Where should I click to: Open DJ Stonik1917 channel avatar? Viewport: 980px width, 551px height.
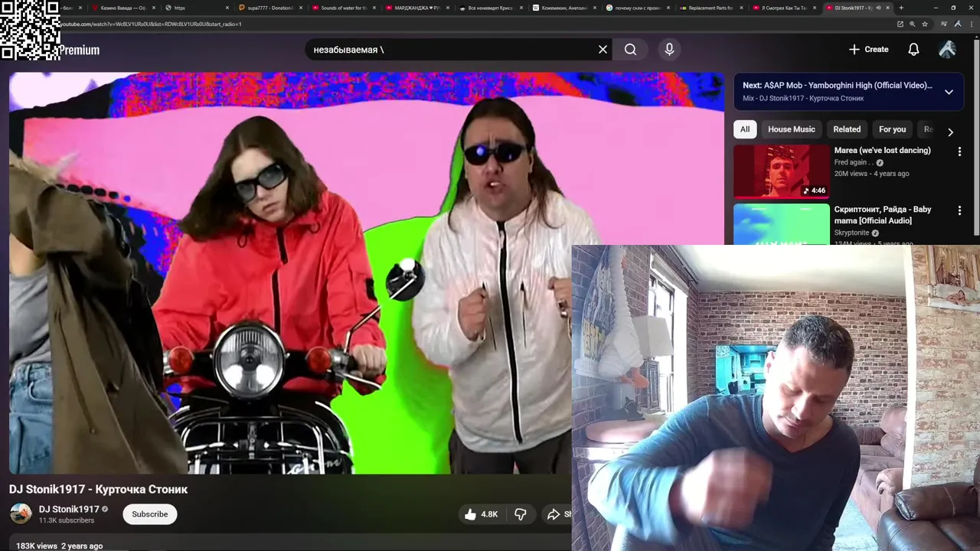click(x=21, y=514)
